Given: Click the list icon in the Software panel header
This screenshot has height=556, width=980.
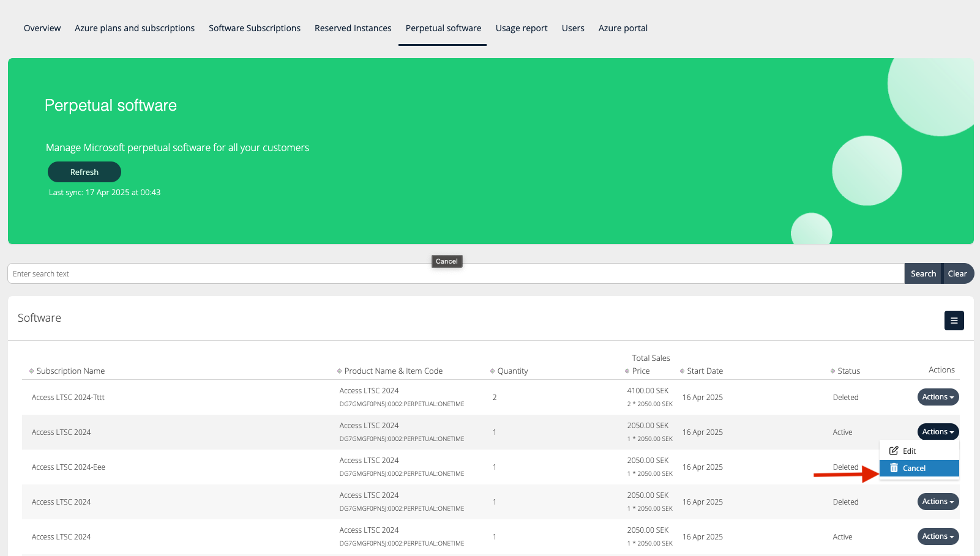Looking at the screenshot, I should (954, 320).
